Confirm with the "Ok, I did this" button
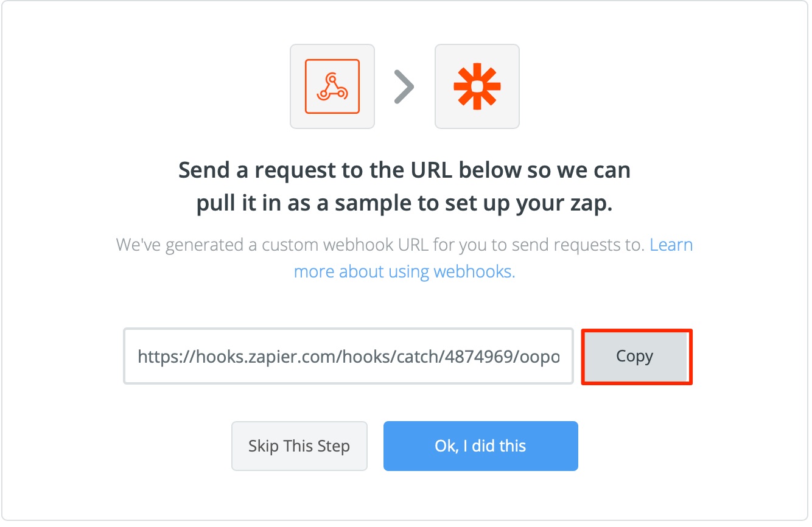Image resolution: width=812 pixels, height=527 pixels. pyautogui.click(x=481, y=446)
